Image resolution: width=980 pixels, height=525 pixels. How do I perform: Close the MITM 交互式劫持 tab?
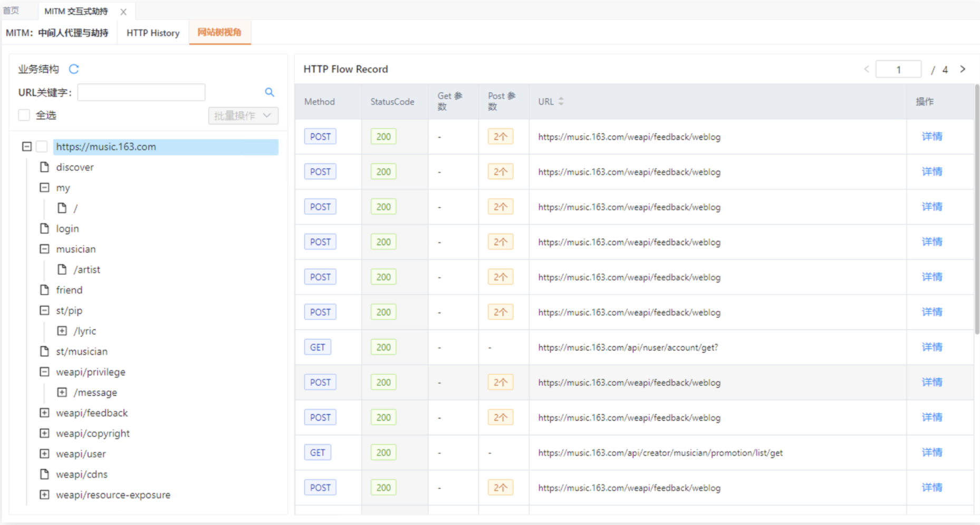pos(123,12)
